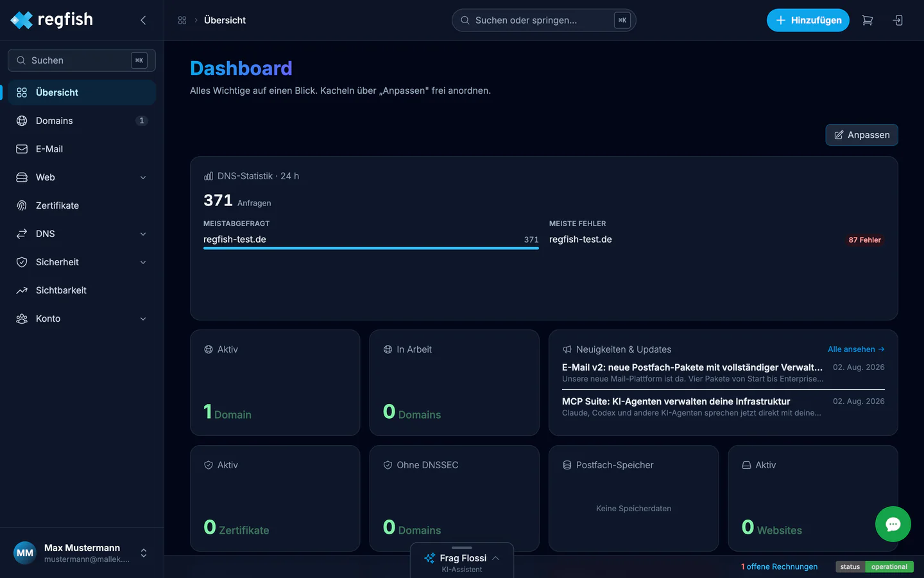924x578 pixels.
Task: Open Sichtbarkeit in the sidebar
Action: click(82, 290)
